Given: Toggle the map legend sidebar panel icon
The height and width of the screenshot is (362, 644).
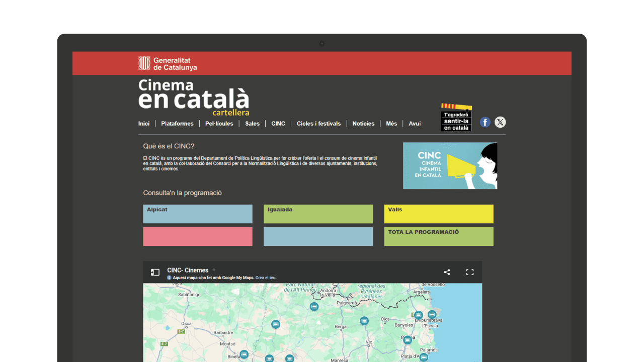Looking at the screenshot, I should [155, 272].
